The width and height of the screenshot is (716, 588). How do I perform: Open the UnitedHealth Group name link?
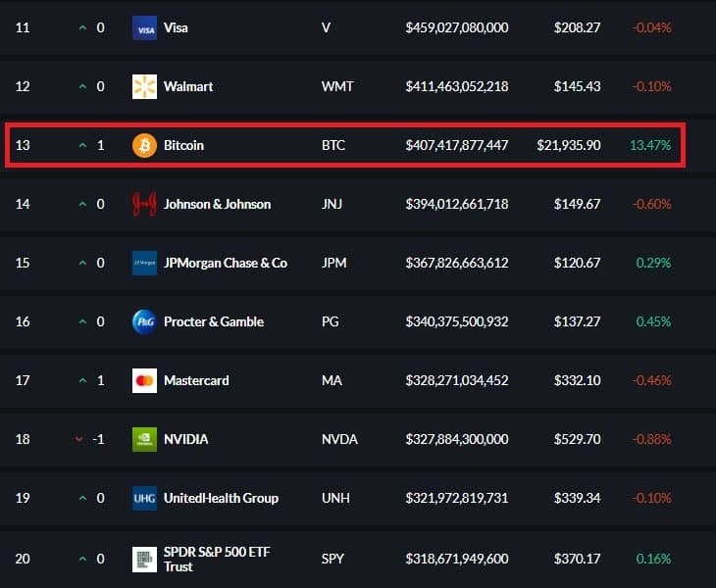pyautogui.click(x=221, y=499)
